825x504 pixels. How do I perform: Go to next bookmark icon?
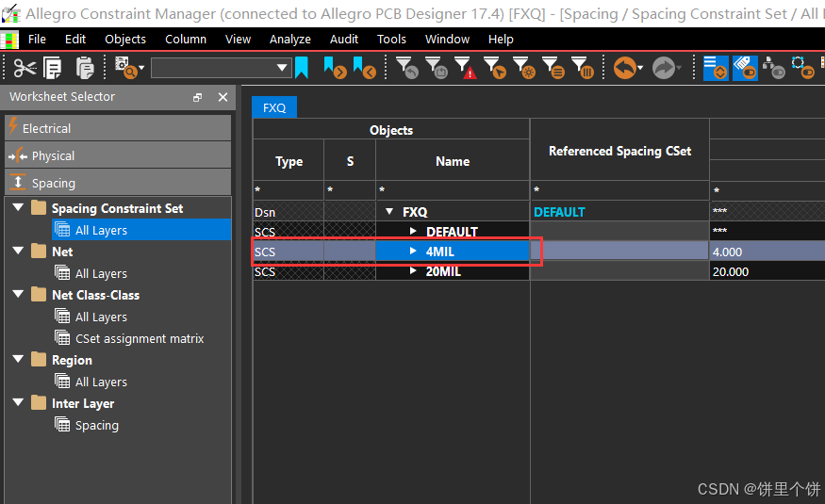(335, 68)
